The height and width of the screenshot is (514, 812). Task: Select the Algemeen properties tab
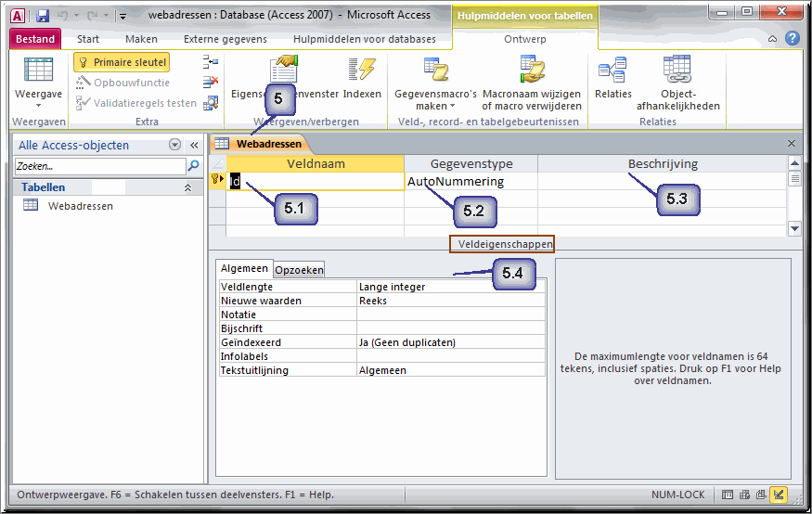pos(244,268)
